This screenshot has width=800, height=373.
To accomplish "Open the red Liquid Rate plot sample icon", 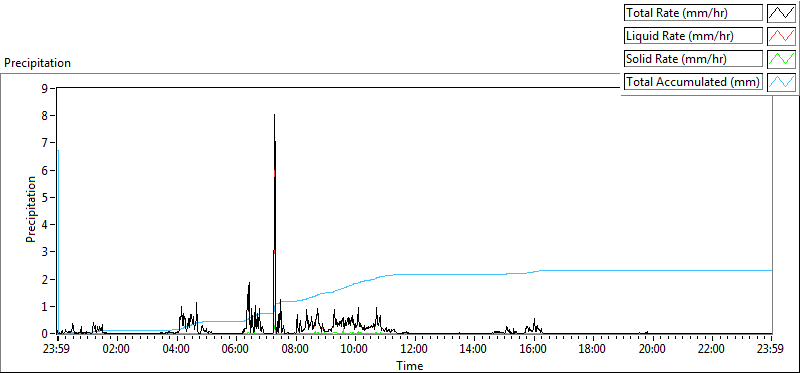I will pyautogui.click(x=781, y=36).
